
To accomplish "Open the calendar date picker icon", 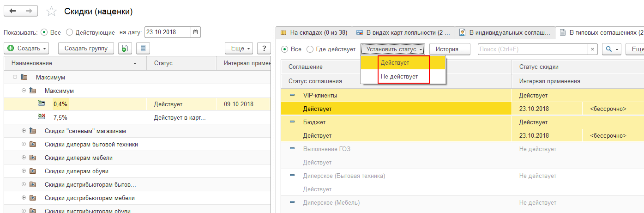I will tap(196, 32).
